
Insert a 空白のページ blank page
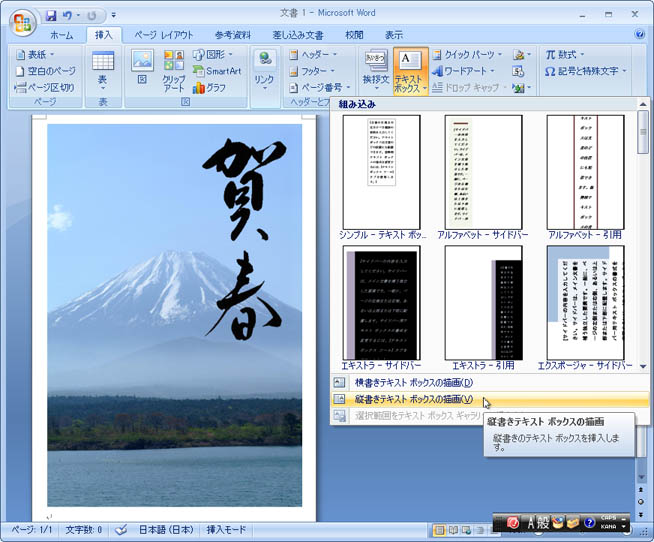tap(45, 71)
